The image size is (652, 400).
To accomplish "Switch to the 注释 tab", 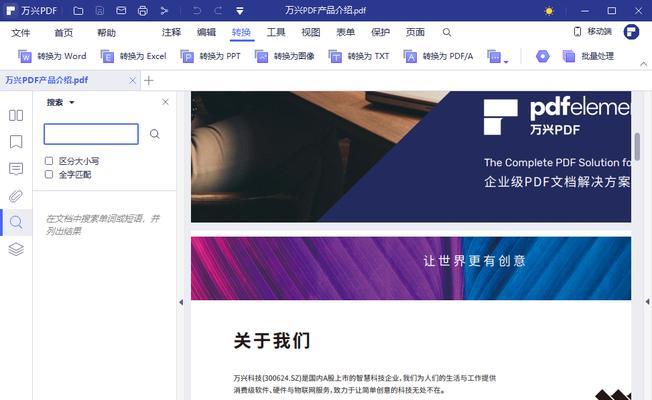I will (x=171, y=32).
